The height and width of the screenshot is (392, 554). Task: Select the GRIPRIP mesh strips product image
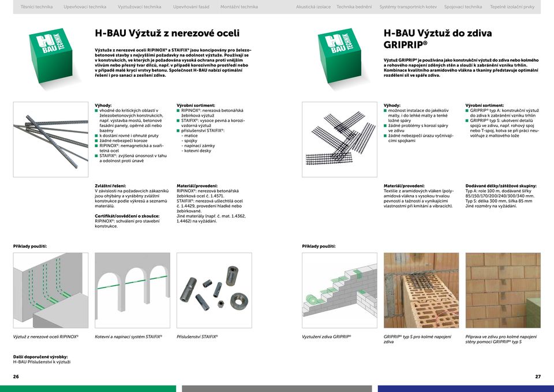pyautogui.click(x=339, y=140)
